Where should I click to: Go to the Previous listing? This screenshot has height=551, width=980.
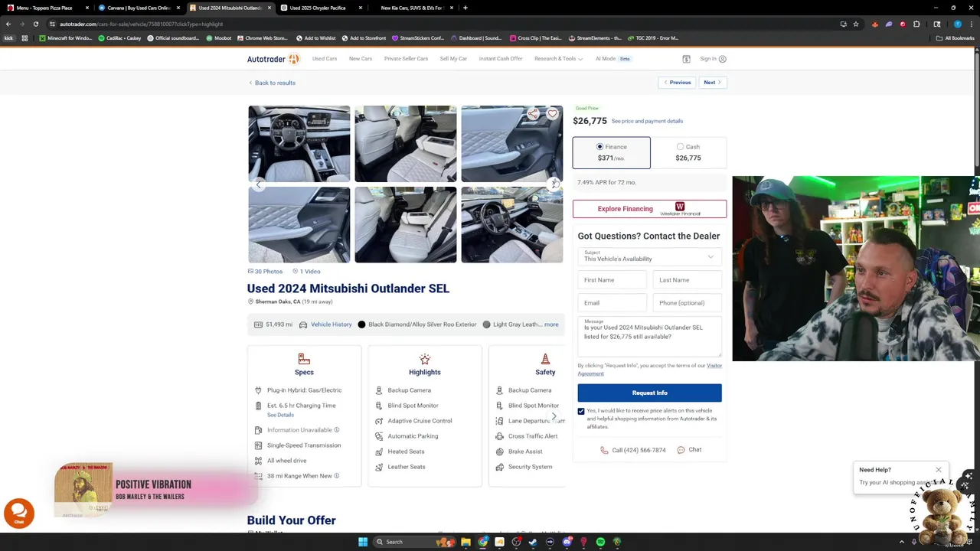(x=677, y=83)
